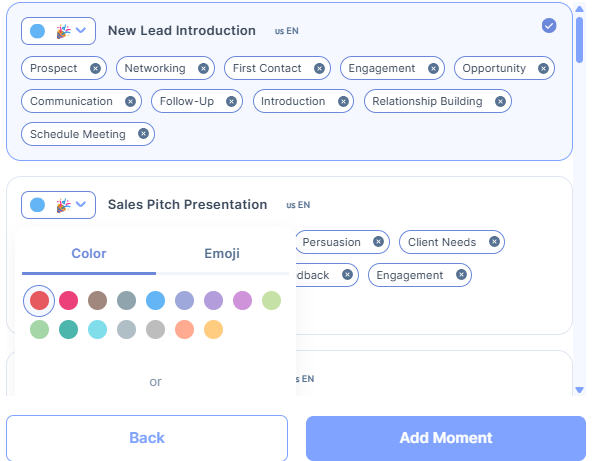Switch to the Emoji tab

tap(222, 253)
